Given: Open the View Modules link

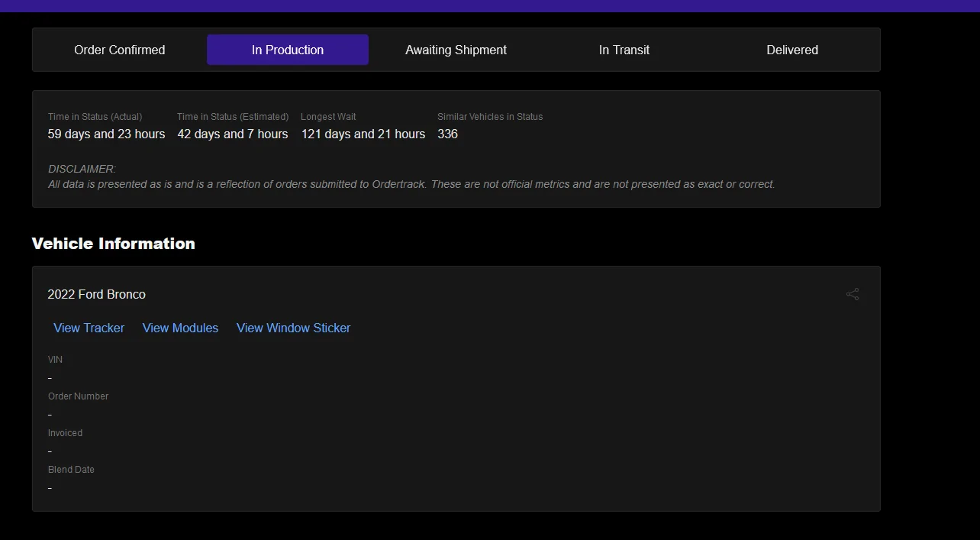Looking at the screenshot, I should point(180,328).
